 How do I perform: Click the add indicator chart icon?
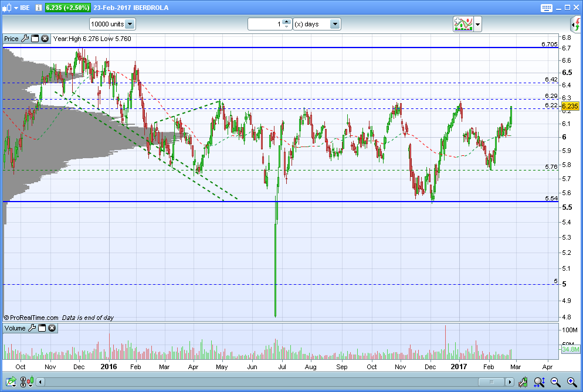pyautogui.click(x=463, y=24)
